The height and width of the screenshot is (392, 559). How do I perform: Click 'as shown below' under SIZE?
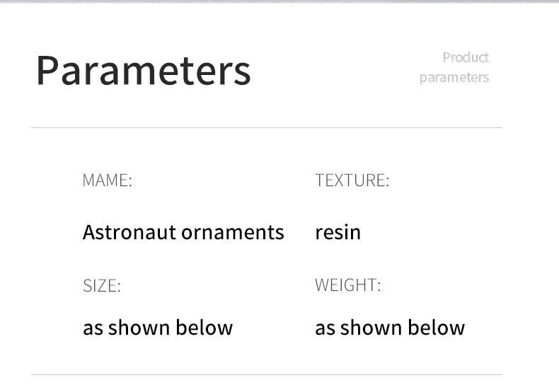pyautogui.click(x=158, y=328)
